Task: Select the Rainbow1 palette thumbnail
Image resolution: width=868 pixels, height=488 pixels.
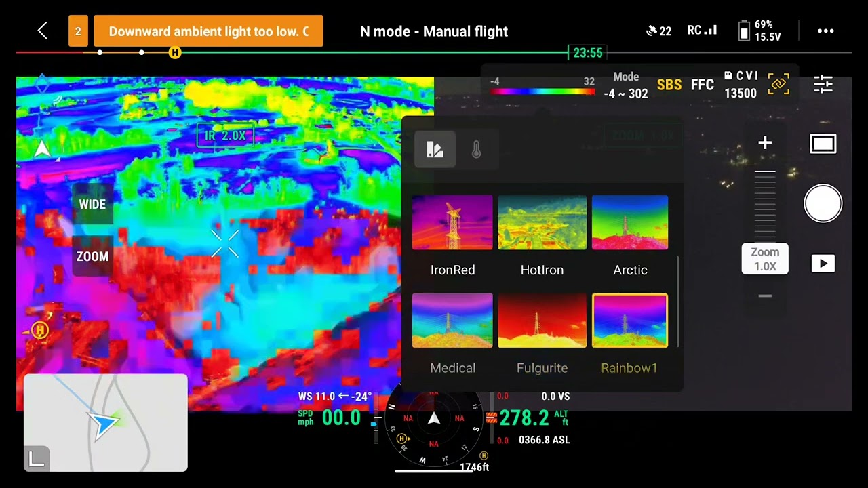Action: (630, 321)
